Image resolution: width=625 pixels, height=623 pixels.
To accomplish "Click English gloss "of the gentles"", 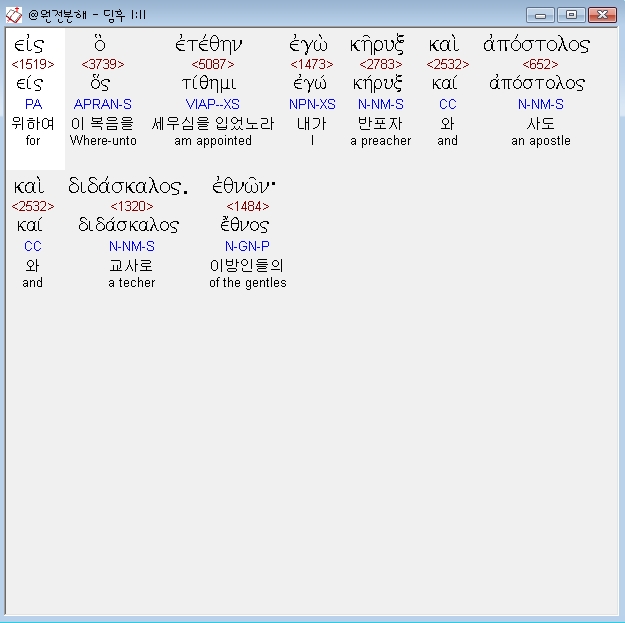I will pyautogui.click(x=248, y=283).
